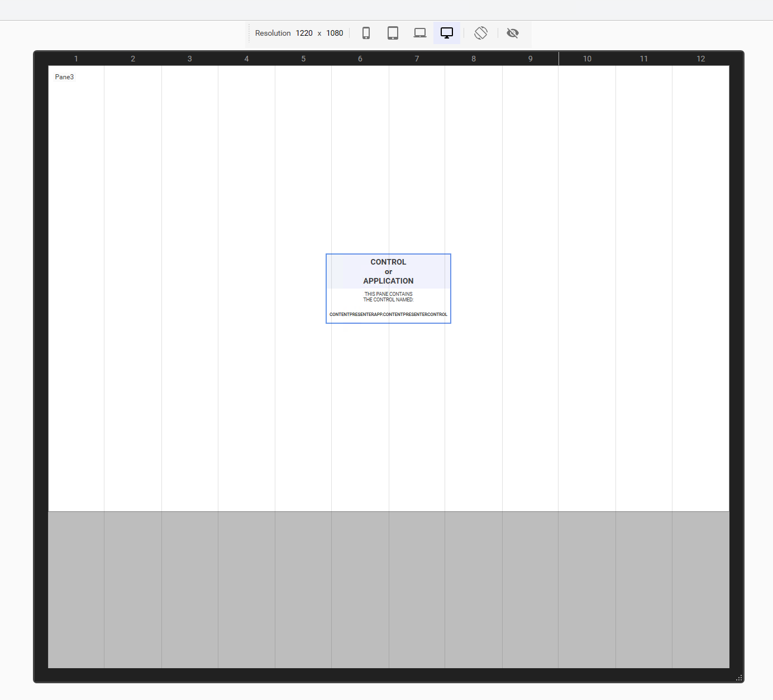Select the desktop monitor preview icon

tap(446, 33)
